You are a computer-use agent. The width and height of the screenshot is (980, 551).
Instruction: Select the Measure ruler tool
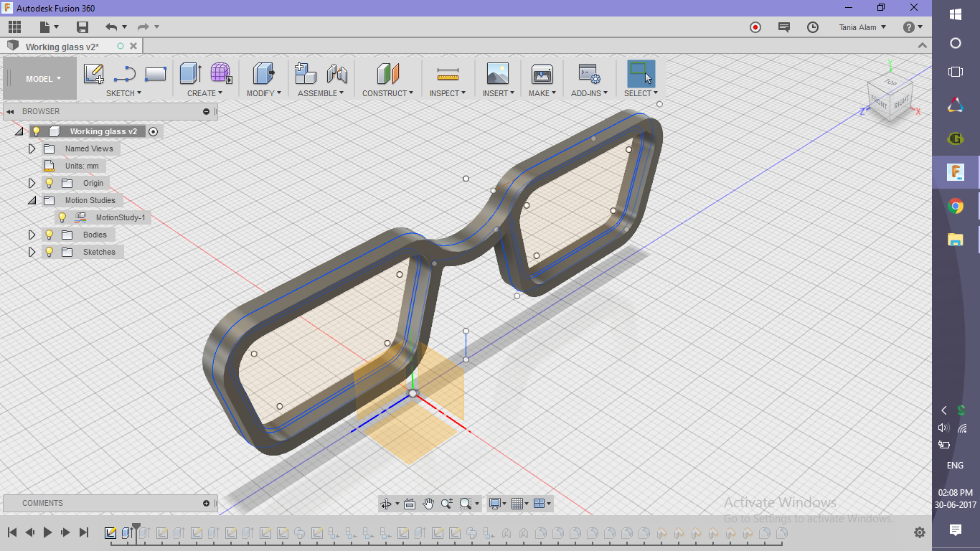click(x=448, y=74)
